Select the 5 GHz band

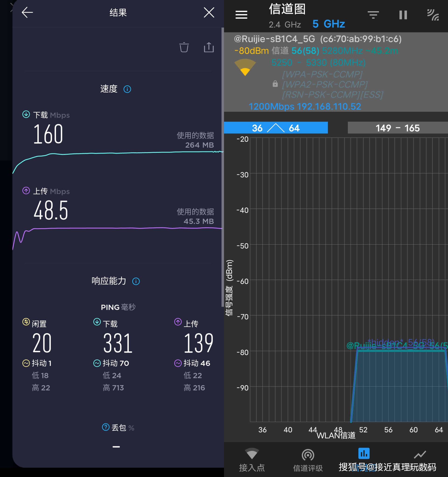[329, 24]
